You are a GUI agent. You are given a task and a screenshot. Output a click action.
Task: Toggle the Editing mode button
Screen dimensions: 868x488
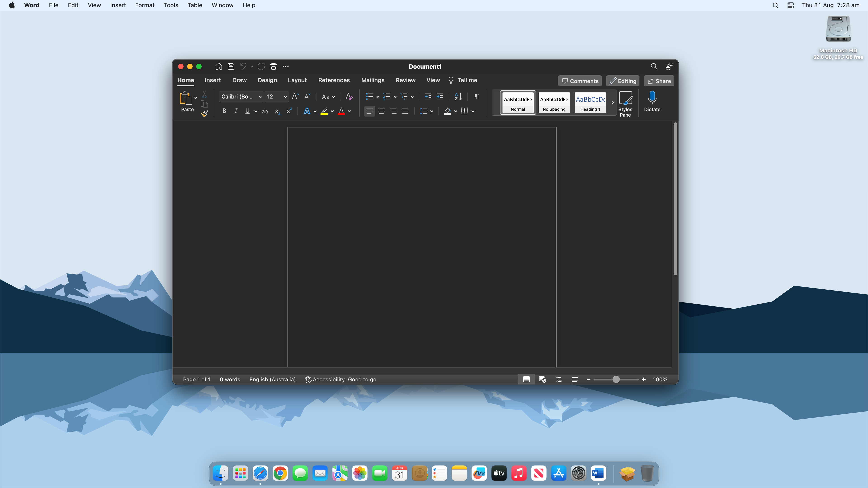[x=622, y=80]
